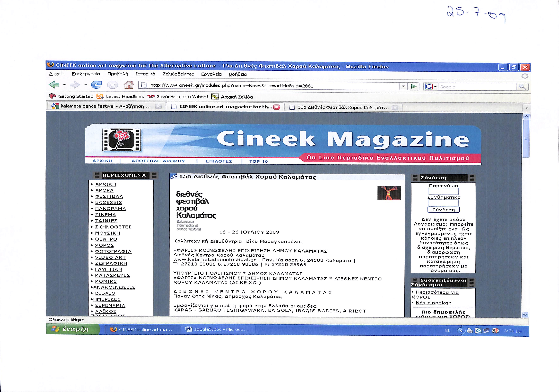This screenshot has height=392, width=559.
Task: Click the Google search box
Action: (x=477, y=87)
